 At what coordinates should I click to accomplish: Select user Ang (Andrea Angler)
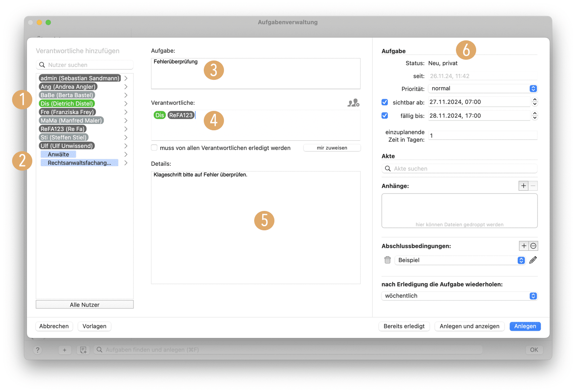pyautogui.click(x=68, y=87)
